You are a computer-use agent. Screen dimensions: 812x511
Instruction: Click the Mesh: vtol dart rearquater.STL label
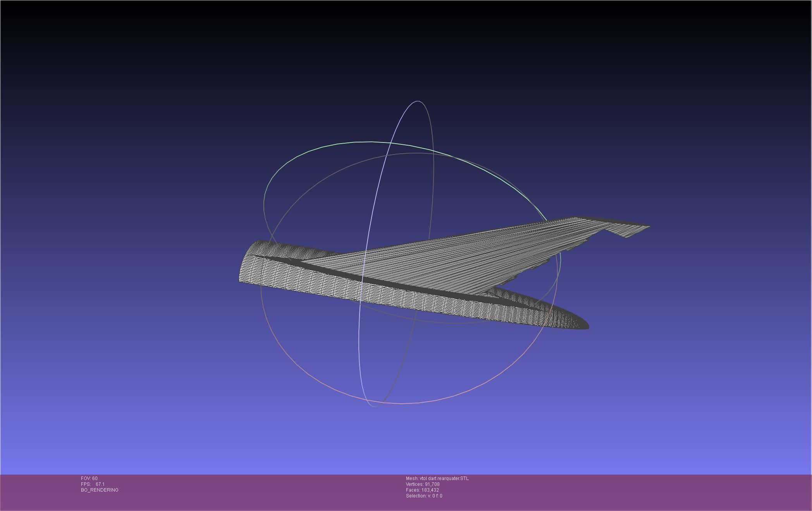437,478
